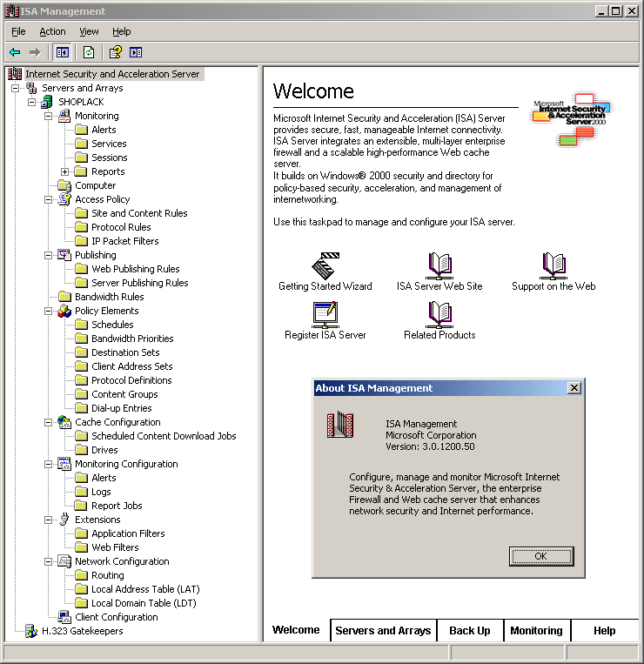Select the Welcome taskpad tab

(296, 630)
